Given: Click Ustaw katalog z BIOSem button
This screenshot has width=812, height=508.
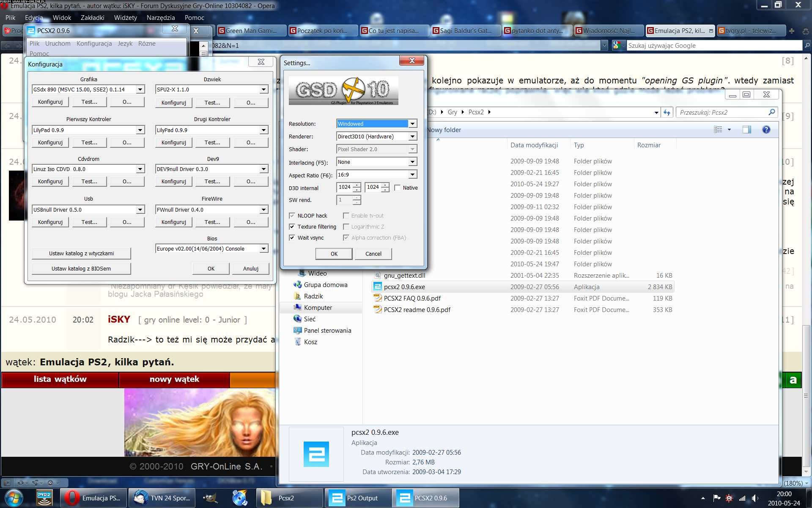Looking at the screenshot, I should [x=81, y=268].
